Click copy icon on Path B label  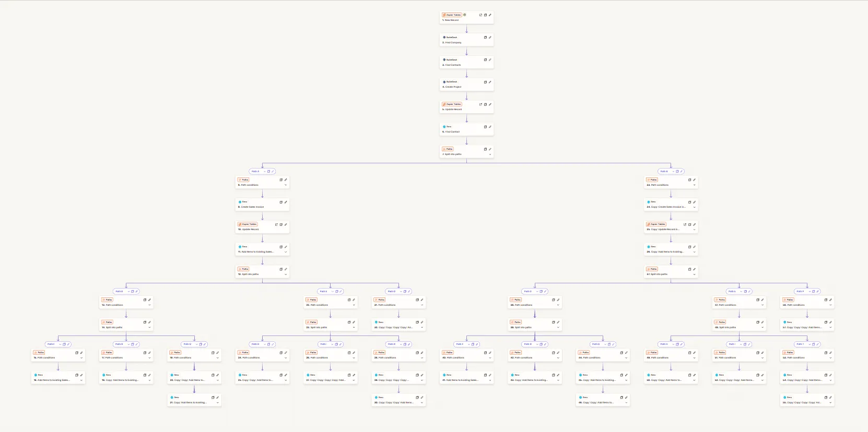point(677,171)
